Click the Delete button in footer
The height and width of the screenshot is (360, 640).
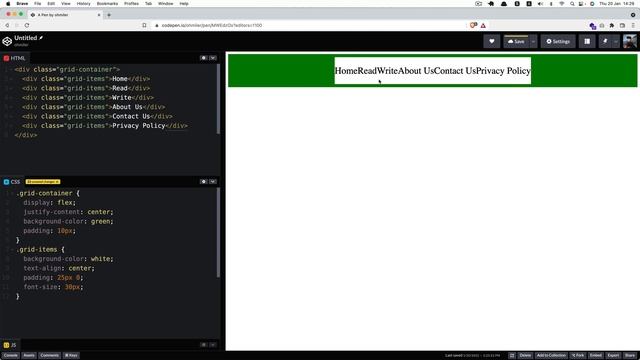[x=525, y=356]
